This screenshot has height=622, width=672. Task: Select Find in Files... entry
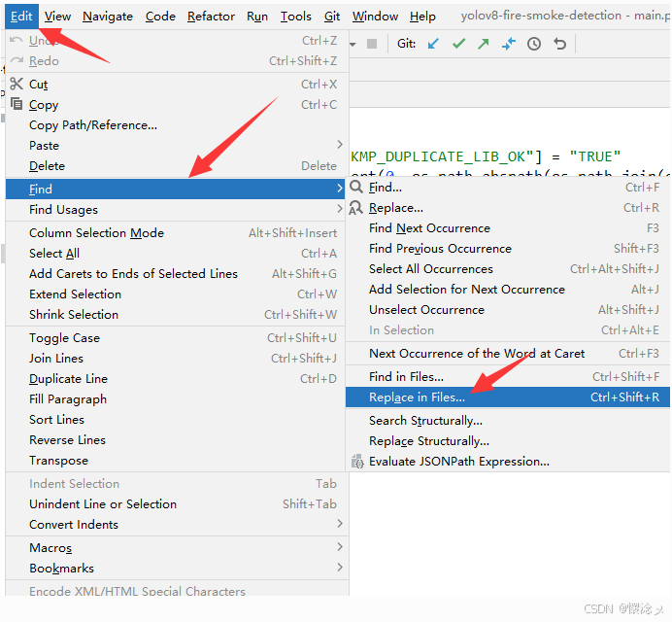508,377
